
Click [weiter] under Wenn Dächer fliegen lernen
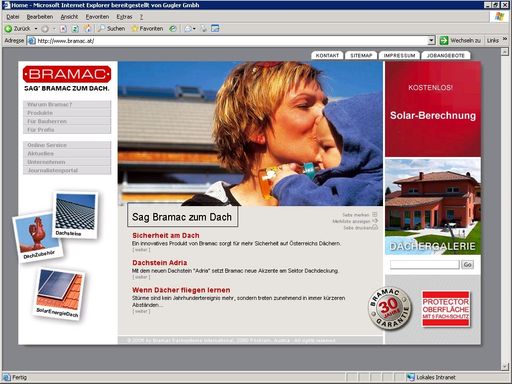coord(141,311)
